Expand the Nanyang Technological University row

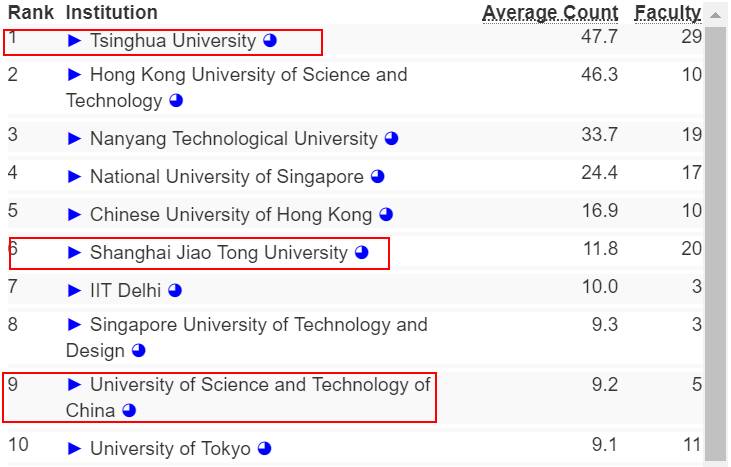[x=74, y=139]
